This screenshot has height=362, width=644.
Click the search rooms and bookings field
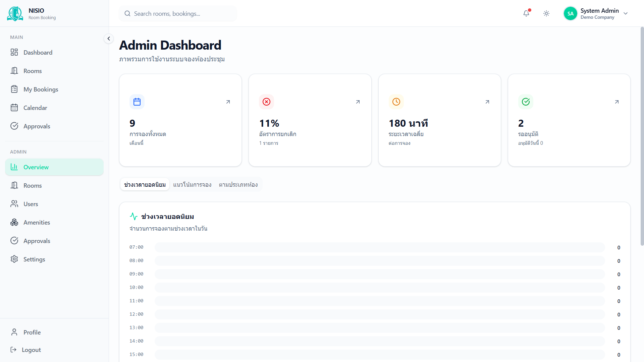click(178, 14)
